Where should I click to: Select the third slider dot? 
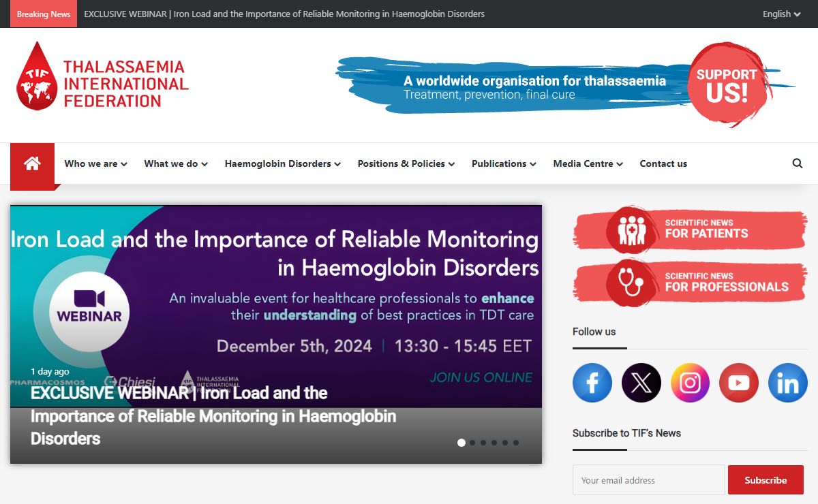tap(483, 443)
